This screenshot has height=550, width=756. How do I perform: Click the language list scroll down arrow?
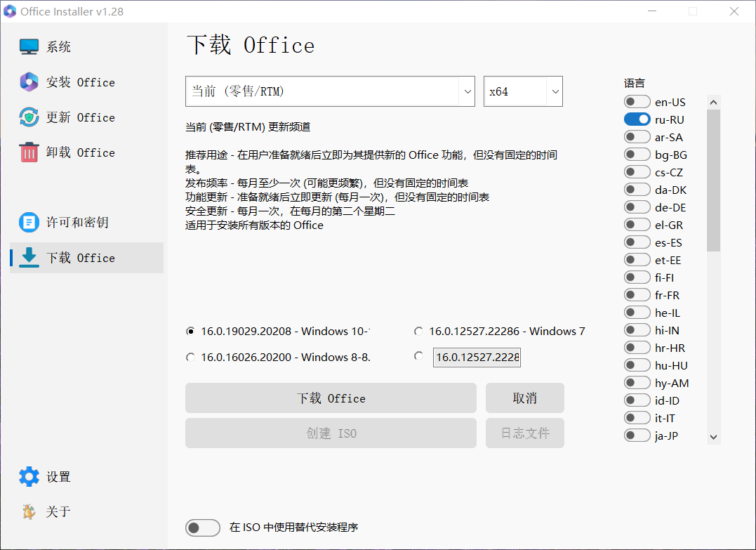click(714, 437)
